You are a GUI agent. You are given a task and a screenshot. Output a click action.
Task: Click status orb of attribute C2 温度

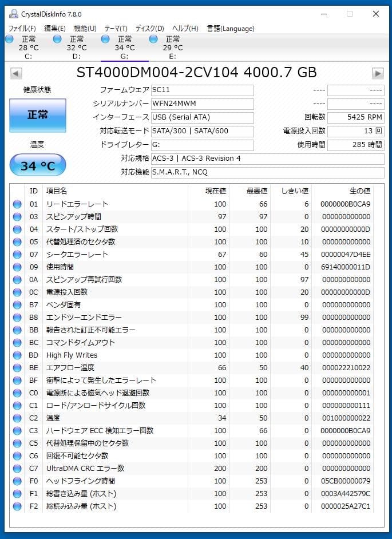click(x=17, y=418)
